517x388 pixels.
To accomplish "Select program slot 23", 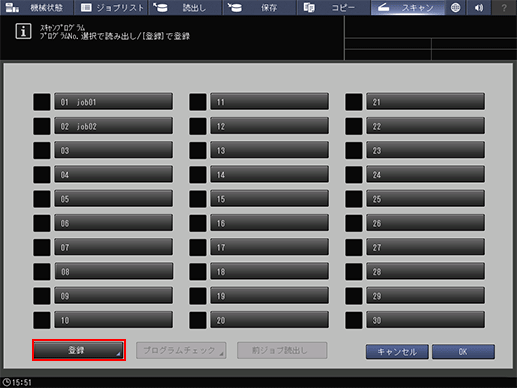I will point(426,150).
